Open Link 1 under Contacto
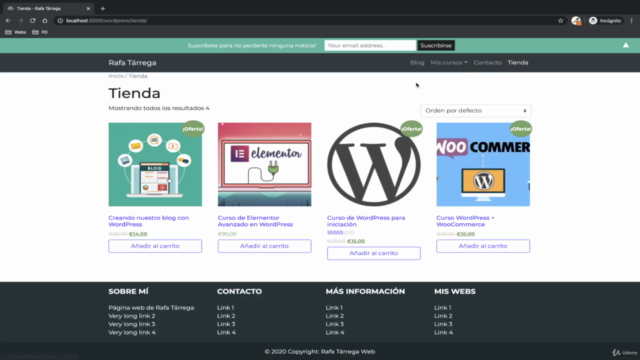 225,308
